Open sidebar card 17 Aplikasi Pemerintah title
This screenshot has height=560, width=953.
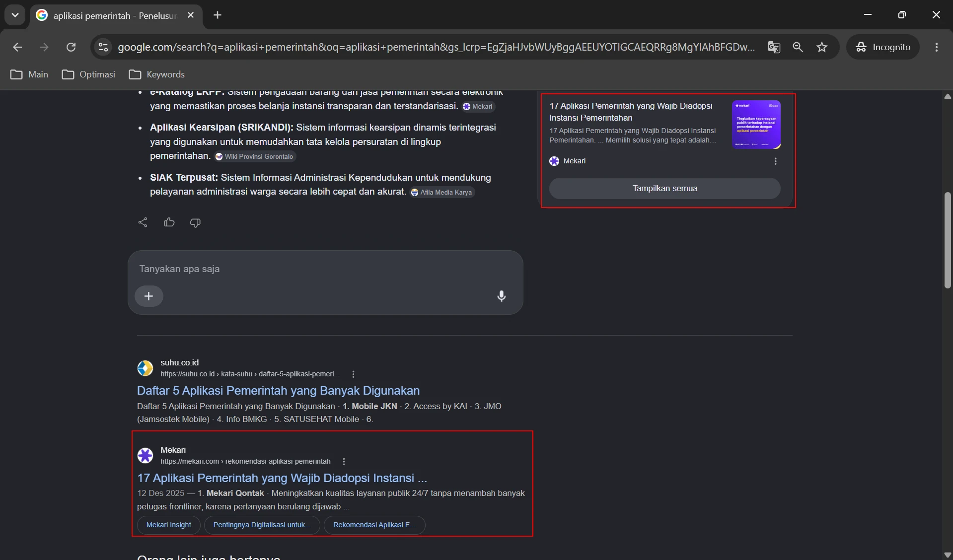click(631, 112)
